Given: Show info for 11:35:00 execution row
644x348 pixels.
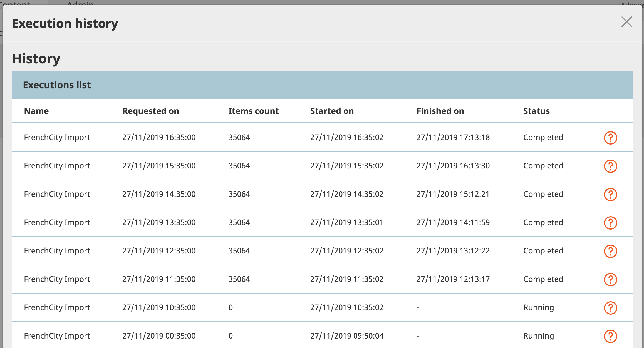Looking at the screenshot, I should click(610, 279).
